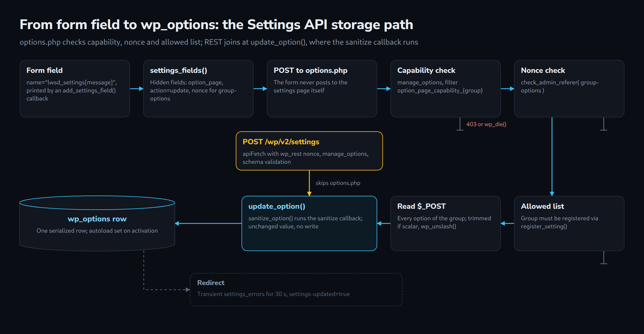This screenshot has width=644, height=334.
Task: Click text 'Hidden fields: option_page'
Action: coord(187,82)
